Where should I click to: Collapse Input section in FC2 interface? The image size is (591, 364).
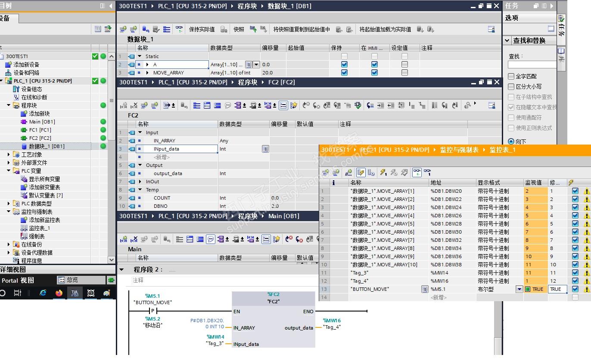coord(140,133)
